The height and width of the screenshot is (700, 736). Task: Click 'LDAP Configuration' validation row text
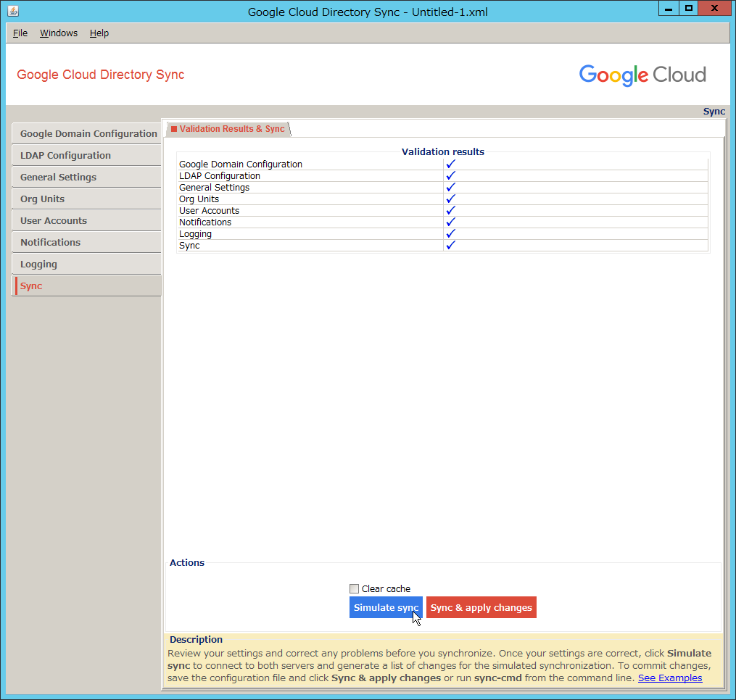(x=220, y=176)
